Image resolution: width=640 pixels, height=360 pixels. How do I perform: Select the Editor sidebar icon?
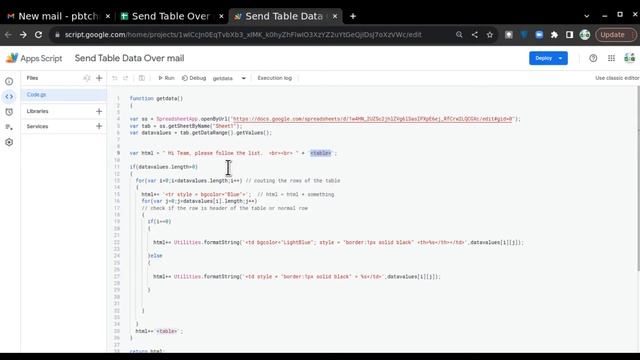(9, 97)
